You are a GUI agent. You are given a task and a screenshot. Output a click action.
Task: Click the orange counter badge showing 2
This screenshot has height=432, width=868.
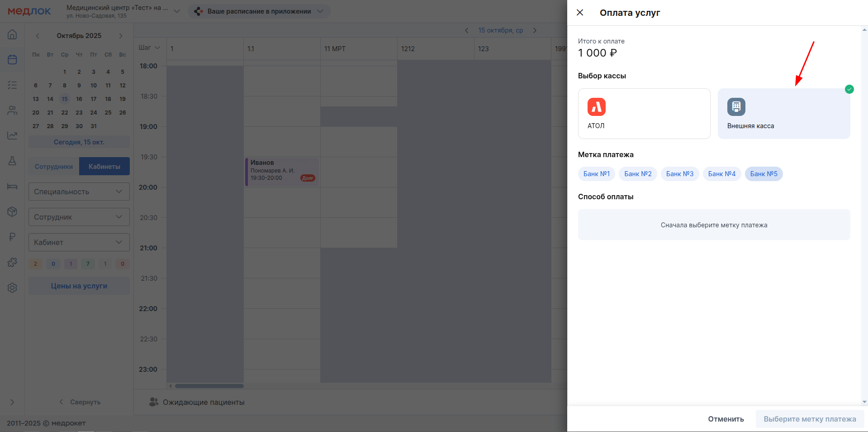coord(35,264)
